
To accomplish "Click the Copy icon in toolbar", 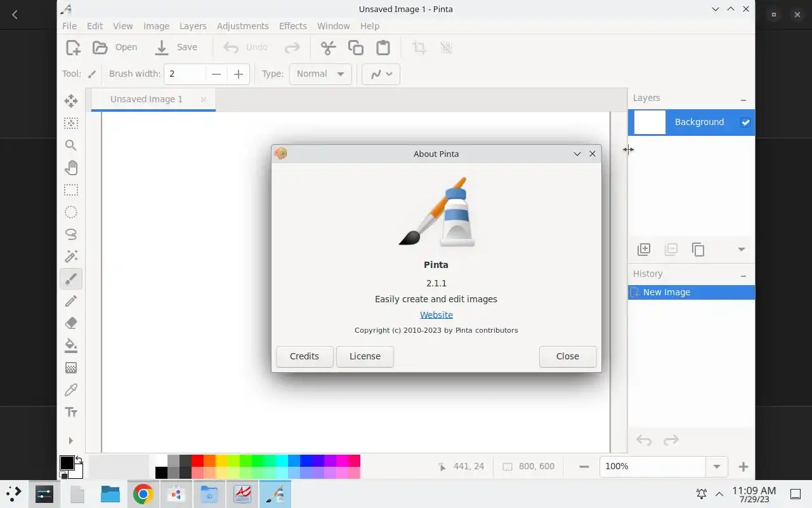I will (355, 48).
